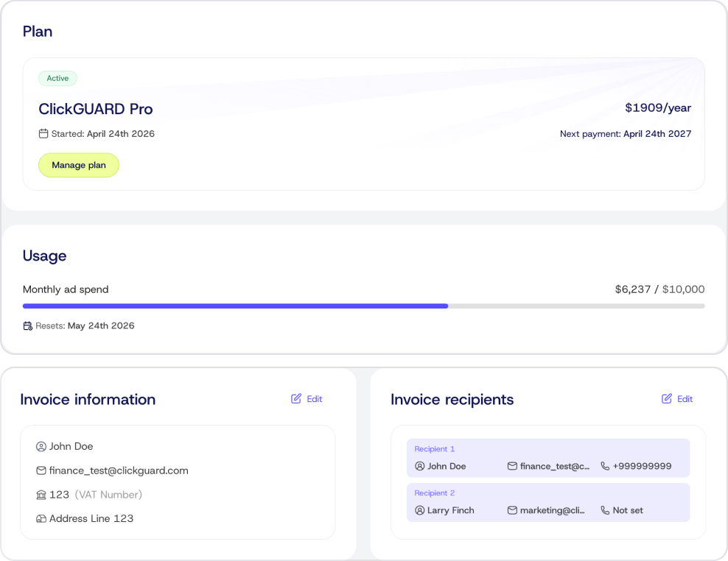Click the marketing@cli... email text
This screenshot has height=561, width=728.
coord(553,510)
